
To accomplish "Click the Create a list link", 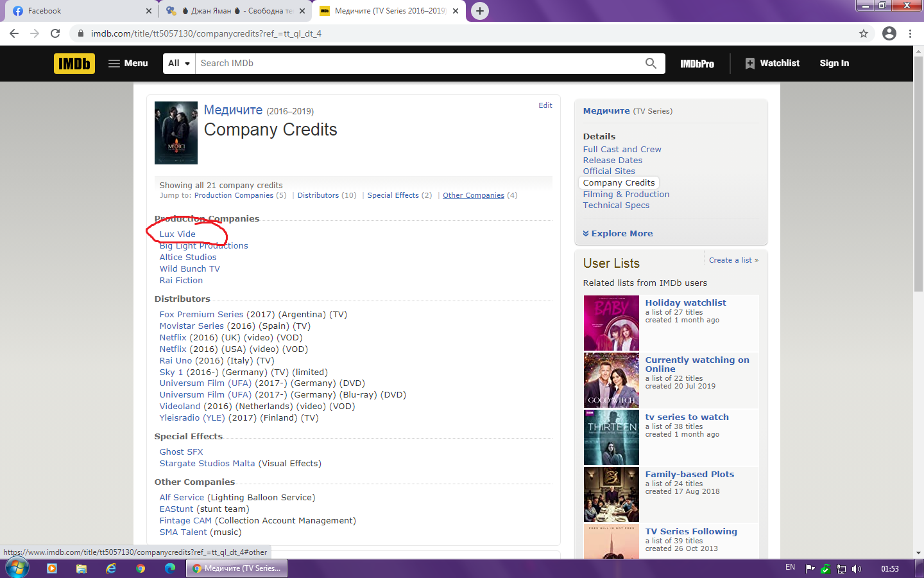I will pyautogui.click(x=733, y=260).
